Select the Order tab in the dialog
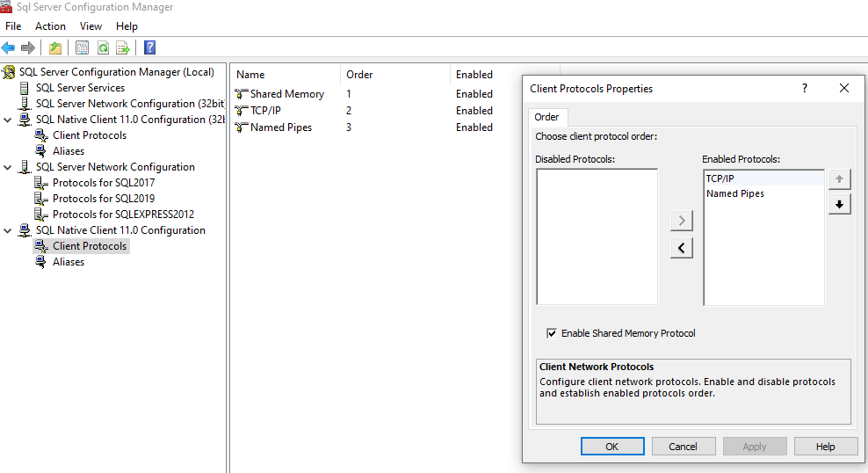The width and height of the screenshot is (868, 473). [x=546, y=117]
